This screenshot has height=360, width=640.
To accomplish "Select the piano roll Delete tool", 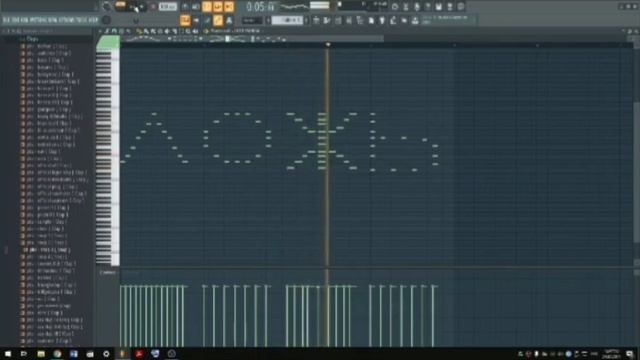I will tap(160, 31).
